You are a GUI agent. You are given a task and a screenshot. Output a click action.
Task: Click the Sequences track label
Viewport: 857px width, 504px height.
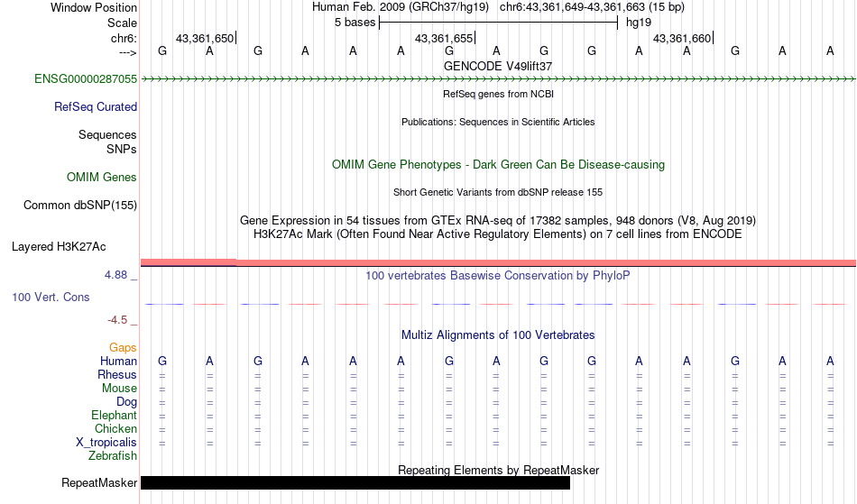pos(107,135)
